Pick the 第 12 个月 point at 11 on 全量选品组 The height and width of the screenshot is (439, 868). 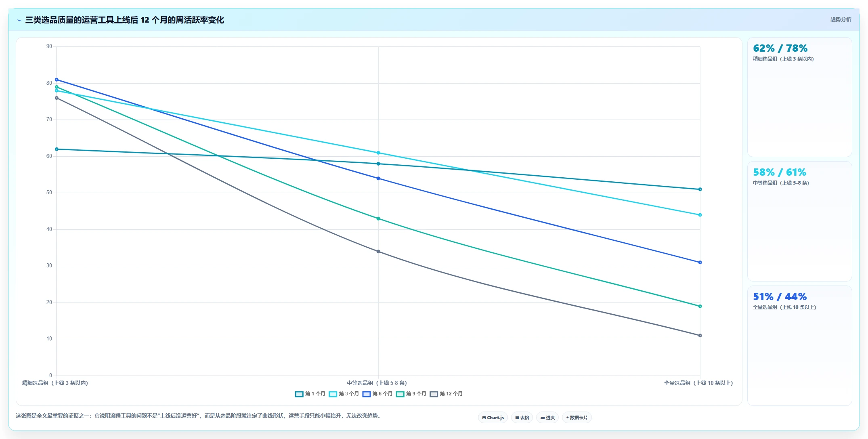(x=700, y=335)
